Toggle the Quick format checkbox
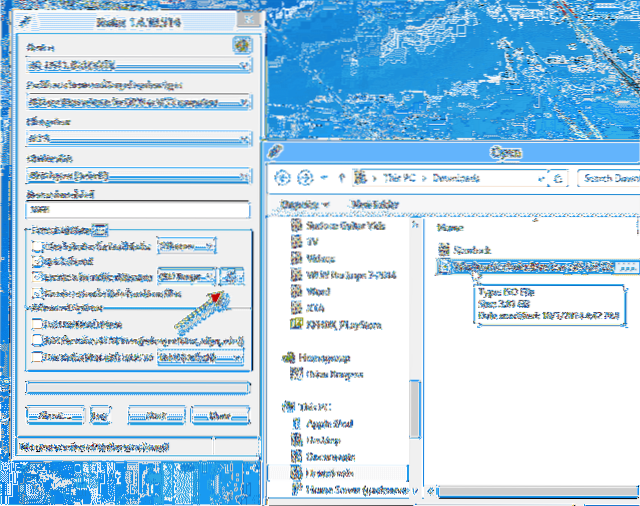640x506 pixels. click(x=37, y=260)
